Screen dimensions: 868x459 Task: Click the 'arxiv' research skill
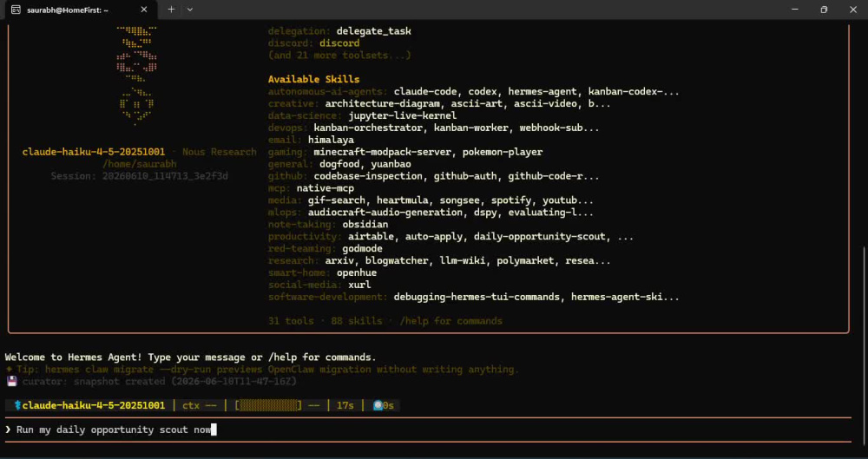coord(339,261)
